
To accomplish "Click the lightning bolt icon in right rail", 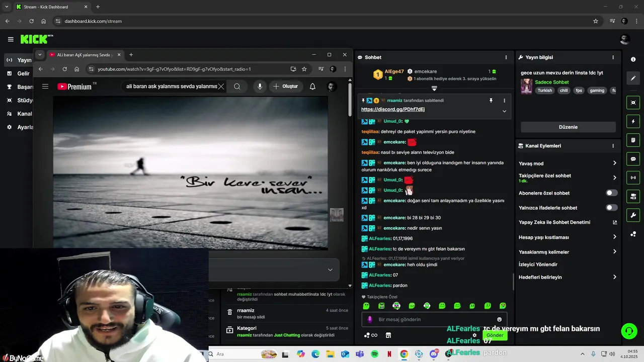I will pos(633,121).
